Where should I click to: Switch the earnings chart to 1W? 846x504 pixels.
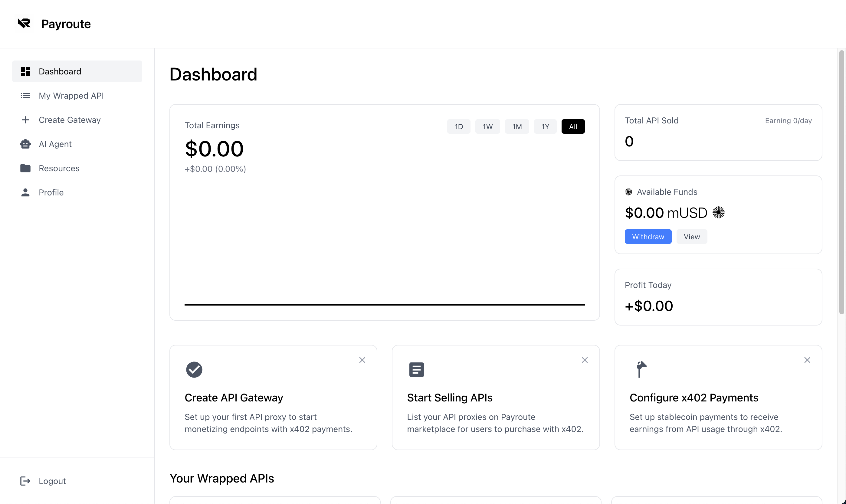coord(487,127)
